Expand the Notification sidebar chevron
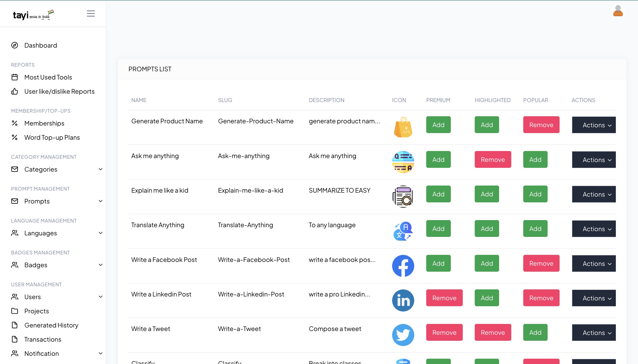The height and width of the screenshot is (364, 638). pos(101,353)
